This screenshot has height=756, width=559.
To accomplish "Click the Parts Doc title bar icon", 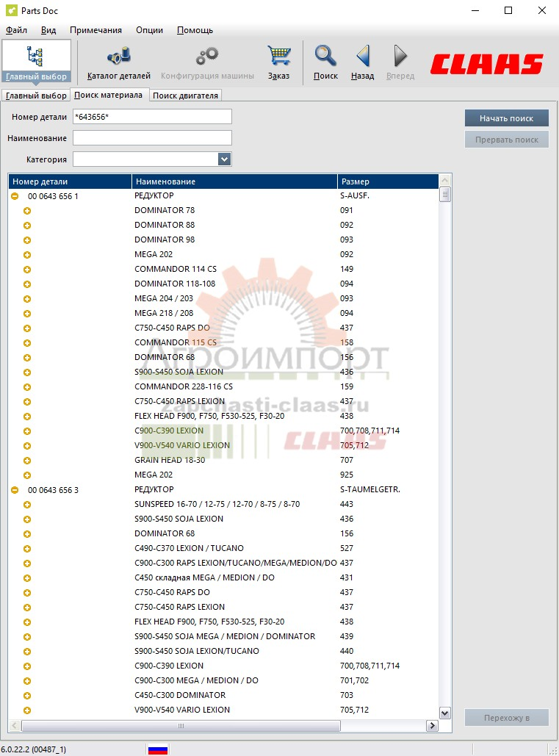I will click(x=11, y=10).
